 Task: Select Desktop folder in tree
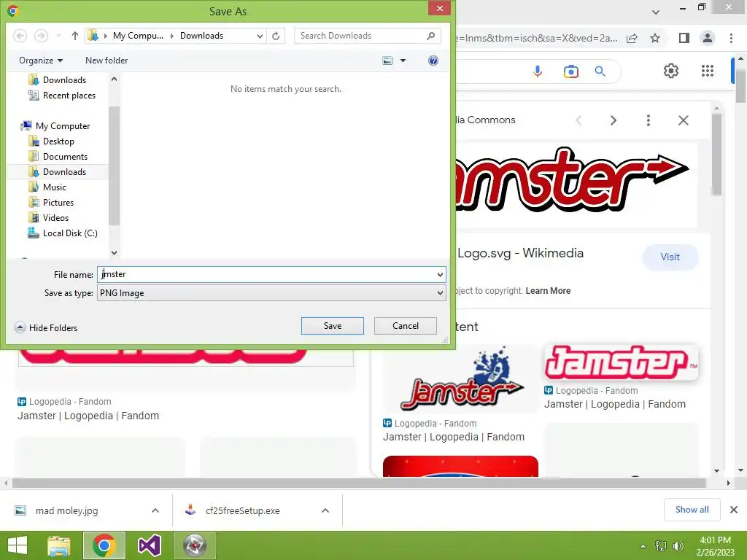(x=52, y=141)
